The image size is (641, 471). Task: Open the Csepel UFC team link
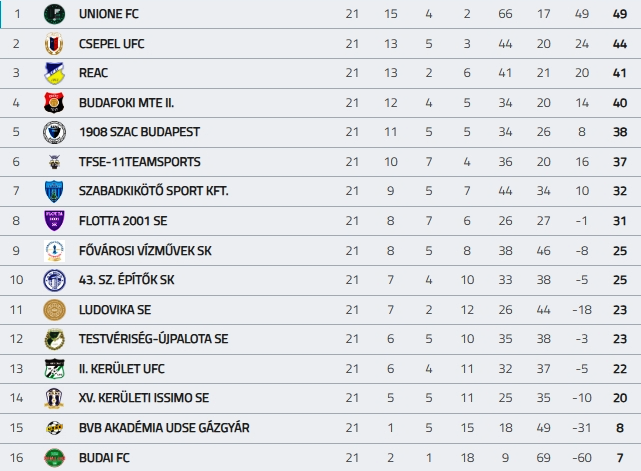[x=110, y=44]
